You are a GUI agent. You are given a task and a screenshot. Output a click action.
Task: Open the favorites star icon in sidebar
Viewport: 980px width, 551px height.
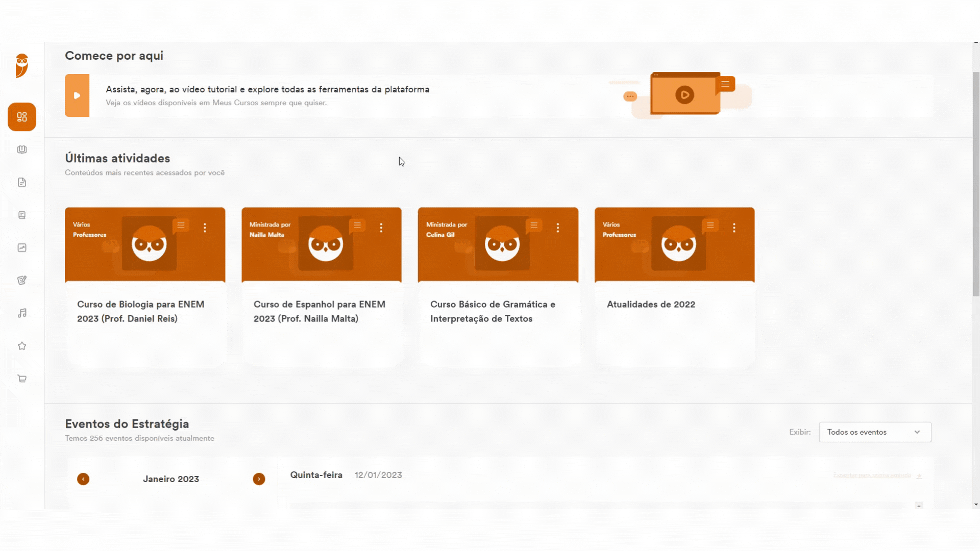click(x=22, y=346)
